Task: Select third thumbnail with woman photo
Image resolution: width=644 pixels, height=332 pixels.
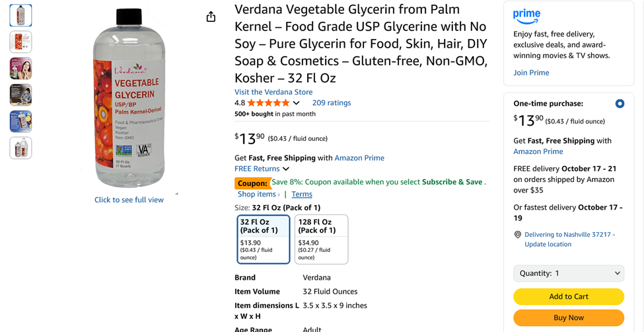Action: [20, 68]
